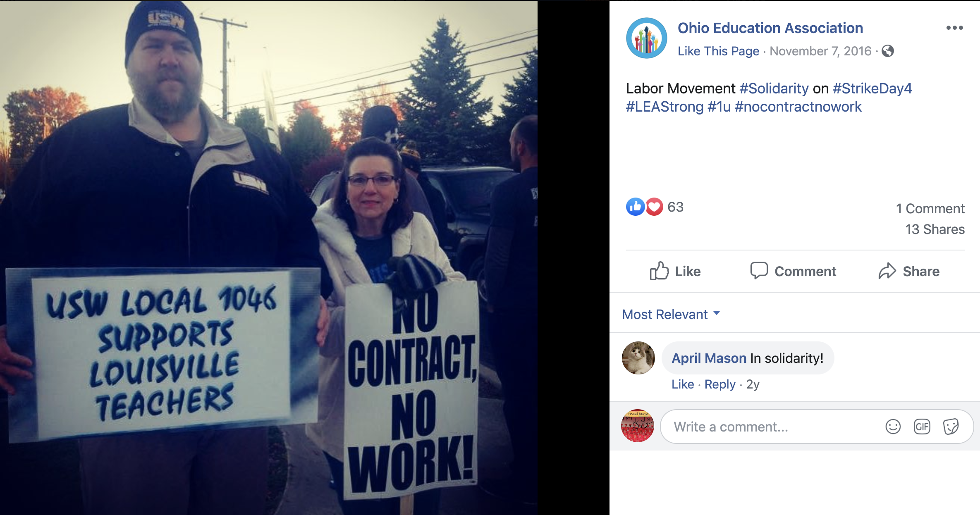Viewport: 980px width, 515px height.
Task: Click the Share button under the post
Action: click(x=909, y=271)
